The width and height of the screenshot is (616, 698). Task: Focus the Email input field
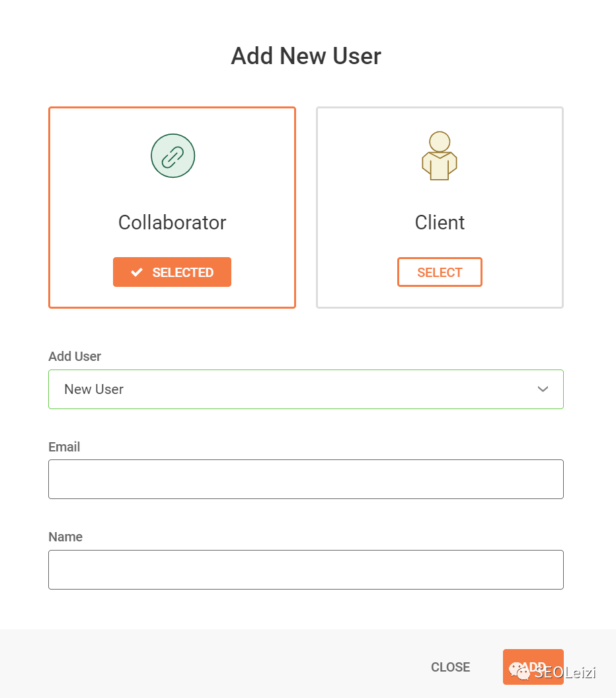coord(306,479)
